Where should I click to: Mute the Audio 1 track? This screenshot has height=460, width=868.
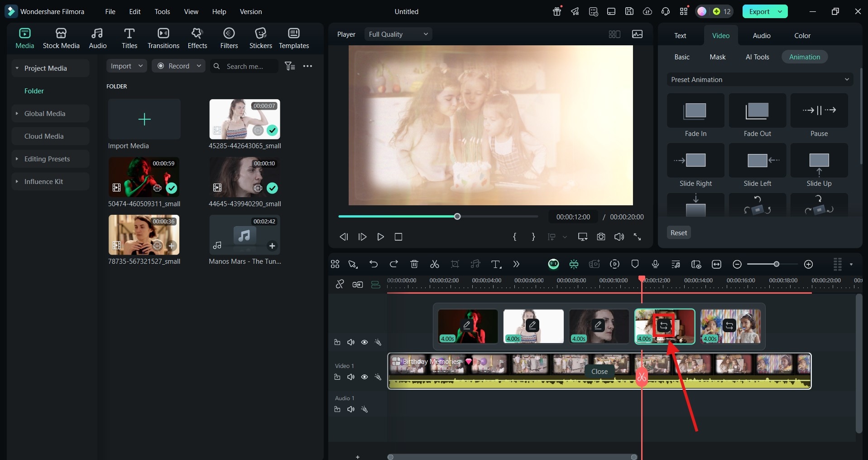pyautogui.click(x=350, y=409)
